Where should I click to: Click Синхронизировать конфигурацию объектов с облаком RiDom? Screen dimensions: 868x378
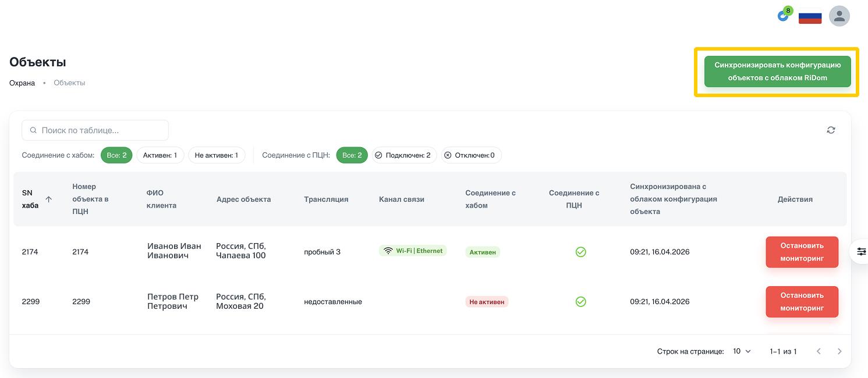[x=777, y=72]
